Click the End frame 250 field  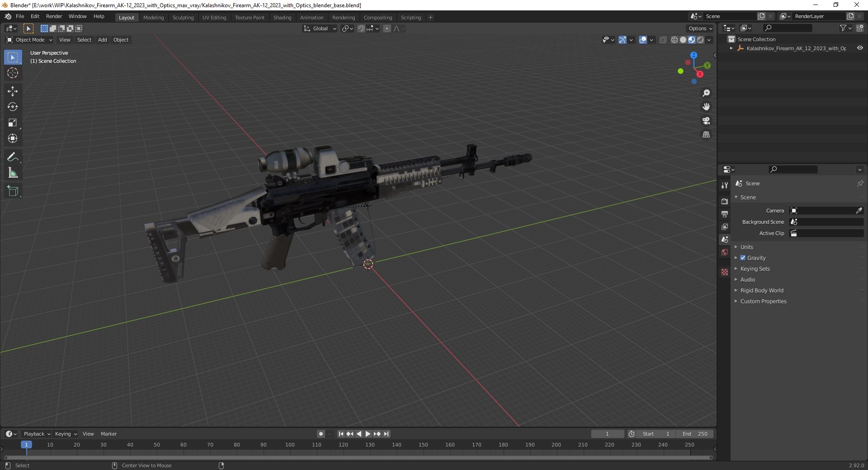coord(695,434)
